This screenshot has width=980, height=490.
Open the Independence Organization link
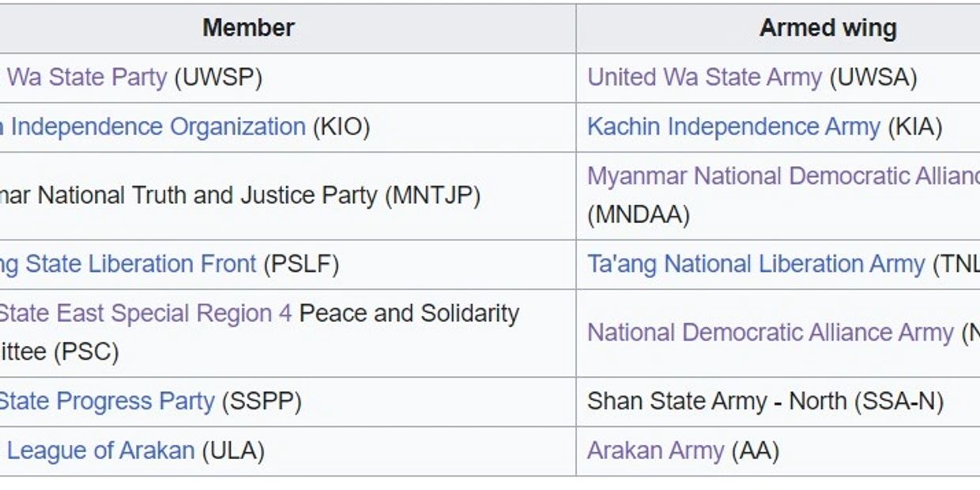tap(157, 126)
